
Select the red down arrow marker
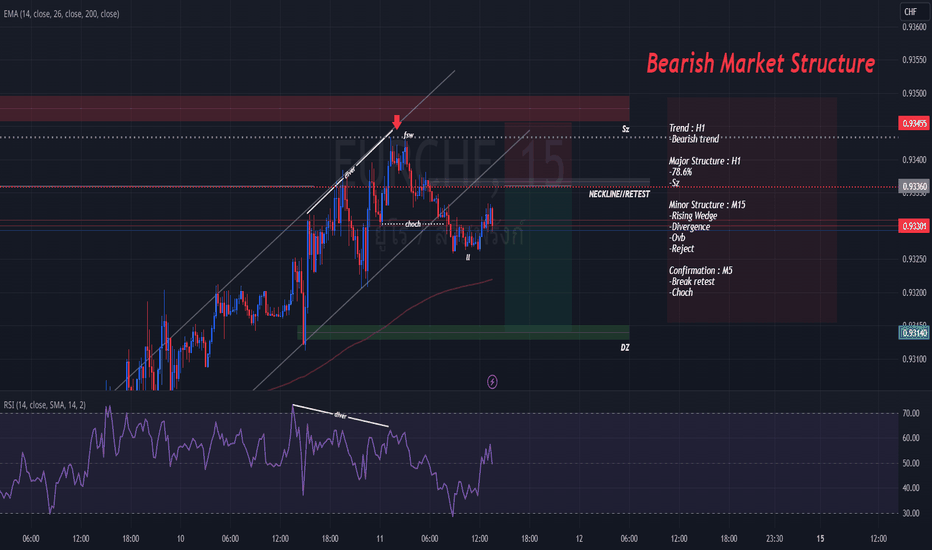point(397,122)
